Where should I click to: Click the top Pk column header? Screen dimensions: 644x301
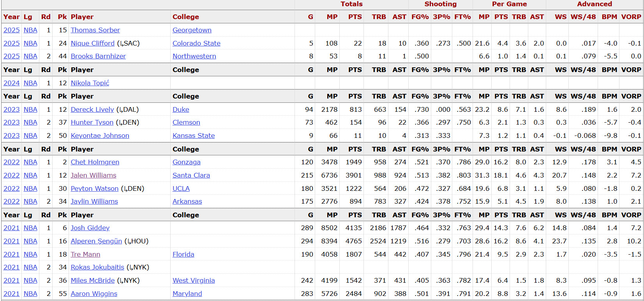point(62,17)
